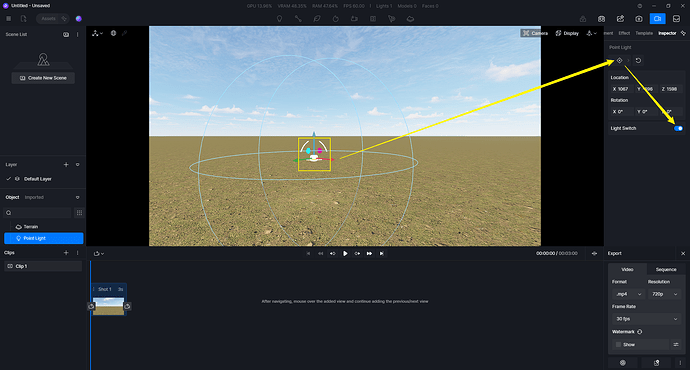
Task: Switch to the Sequence export tab
Action: 666,269
